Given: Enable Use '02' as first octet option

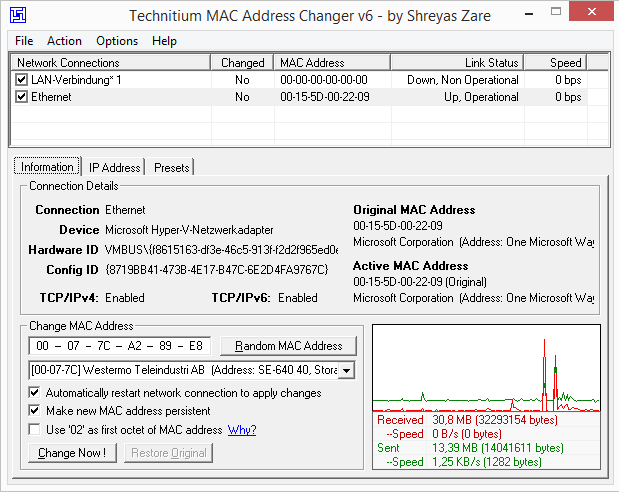Looking at the screenshot, I should point(36,429).
